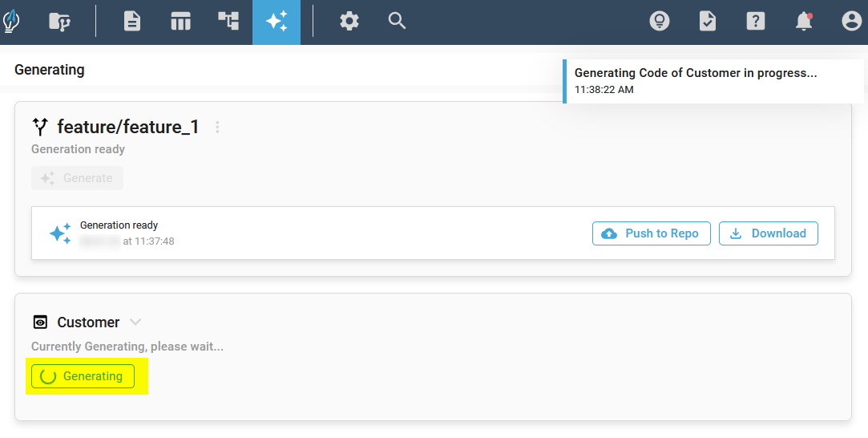Open the hierarchy diagram icon in navbar

[x=228, y=22]
